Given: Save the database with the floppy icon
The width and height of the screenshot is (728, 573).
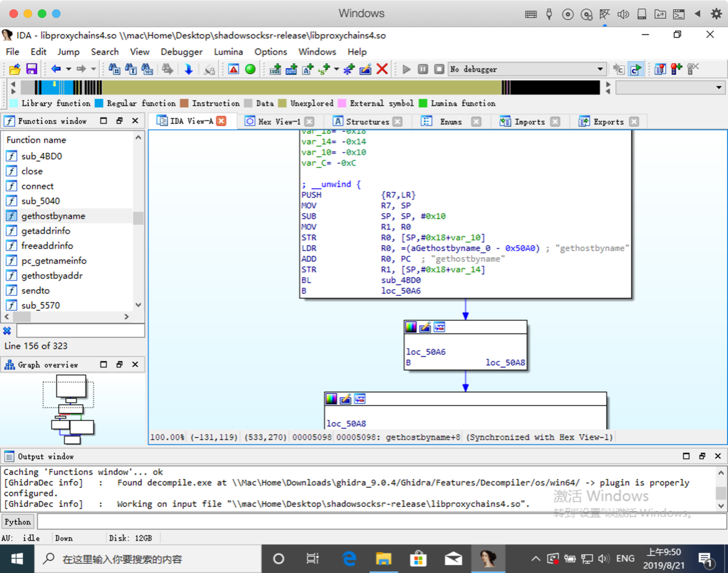Looking at the screenshot, I should [x=32, y=69].
